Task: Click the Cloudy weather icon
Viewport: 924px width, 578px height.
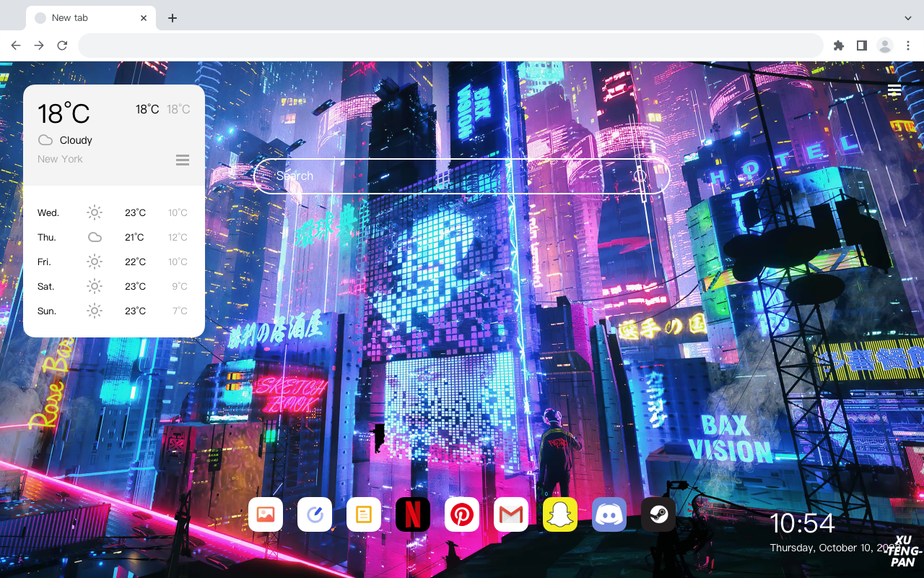Action: pyautogui.click(x=45, y=140)
